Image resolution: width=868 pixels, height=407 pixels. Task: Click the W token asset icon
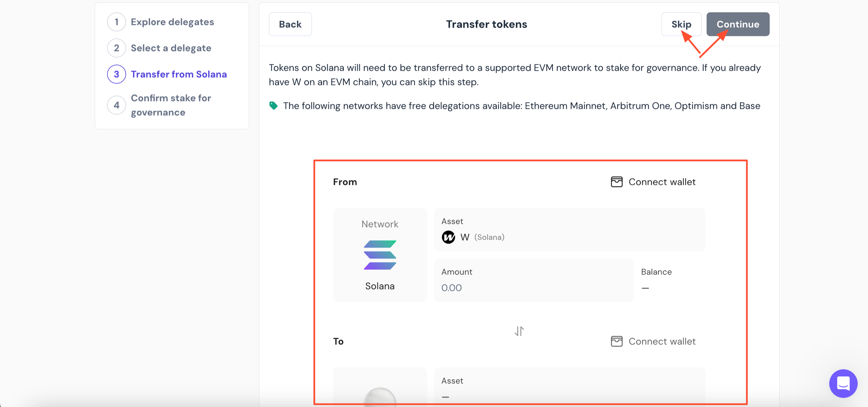tap(448, 237)
